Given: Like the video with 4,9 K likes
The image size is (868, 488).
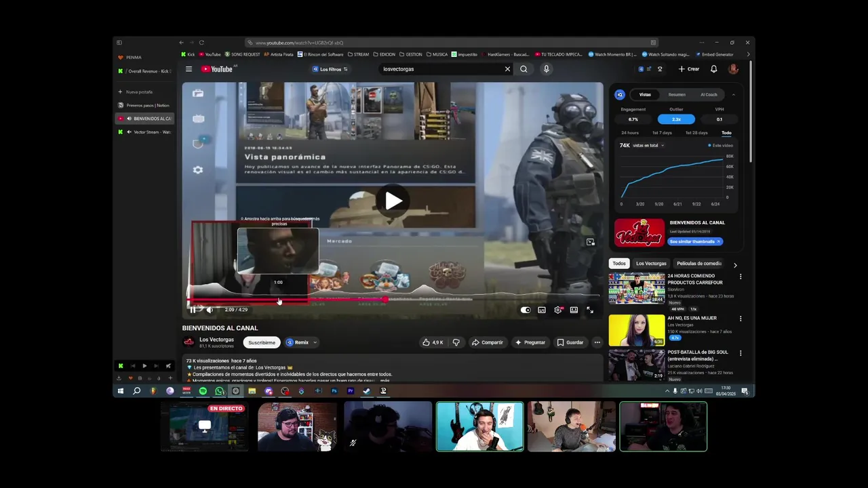Looking at the screenshot, I should [433, 342].
